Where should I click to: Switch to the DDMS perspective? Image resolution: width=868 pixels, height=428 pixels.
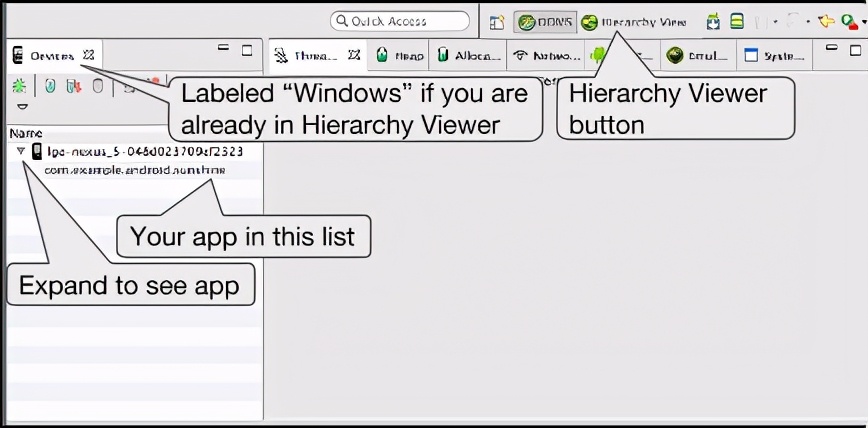[x=545, y=22]
